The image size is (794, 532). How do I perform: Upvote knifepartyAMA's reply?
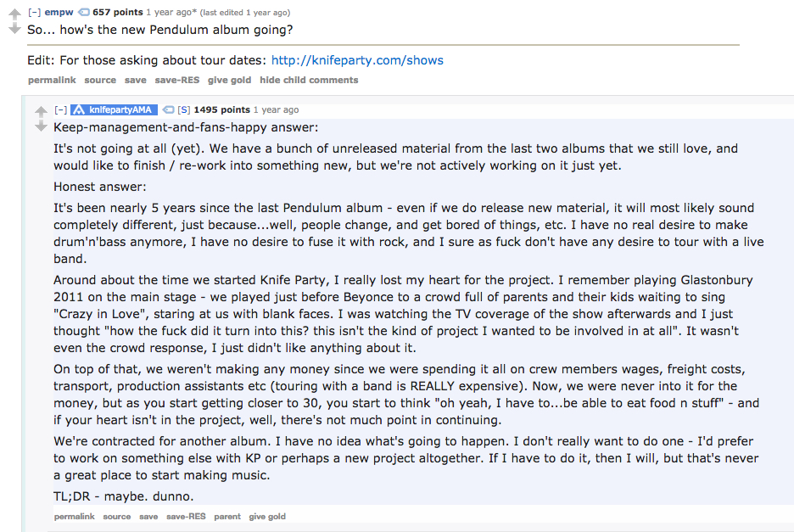pyautogui.click(x=41, y=111)
